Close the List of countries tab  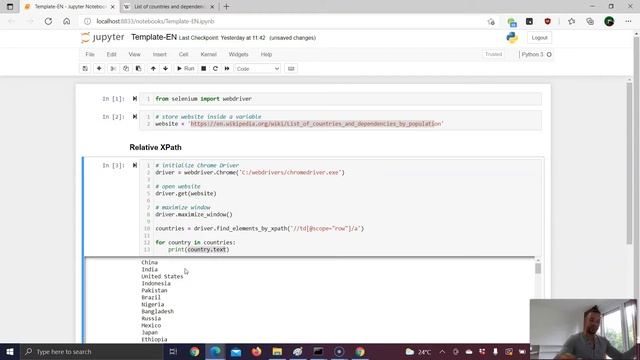coord(212,7)
